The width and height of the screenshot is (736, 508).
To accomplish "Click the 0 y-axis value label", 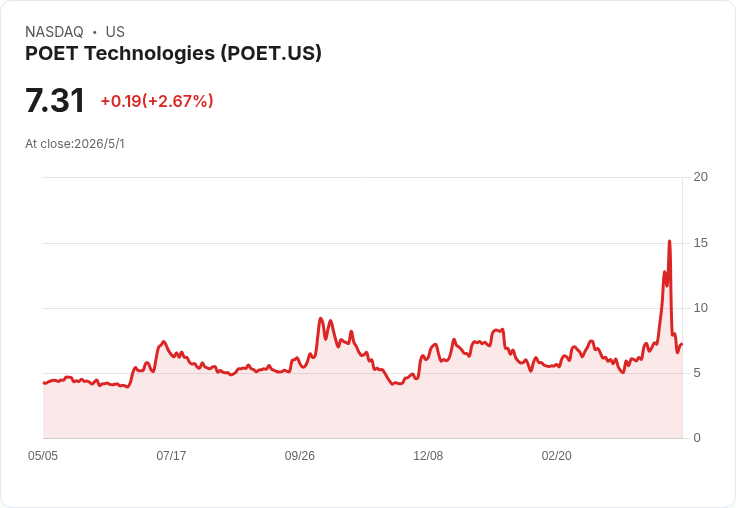I will pyautogui.click(x=697, y=438).
